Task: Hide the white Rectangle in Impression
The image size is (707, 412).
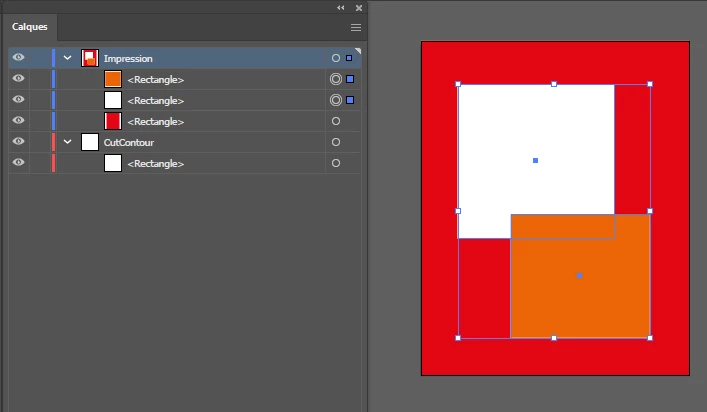Action: coord(18,100)
